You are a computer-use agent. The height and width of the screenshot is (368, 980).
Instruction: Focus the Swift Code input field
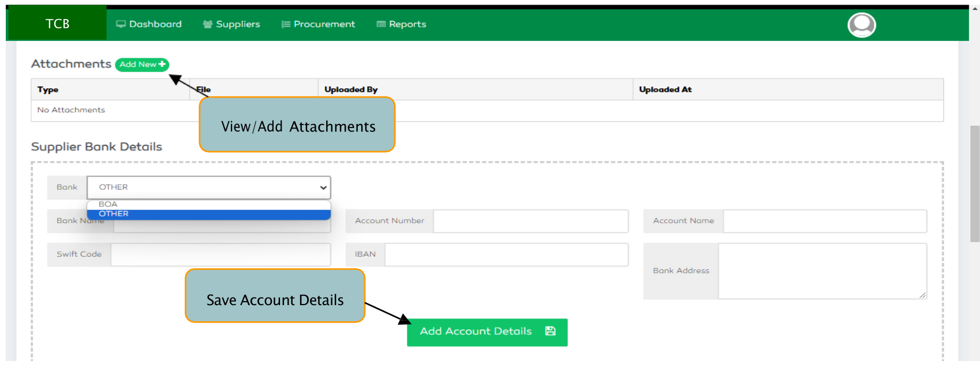pyautogui.click(x=221, y=254)
